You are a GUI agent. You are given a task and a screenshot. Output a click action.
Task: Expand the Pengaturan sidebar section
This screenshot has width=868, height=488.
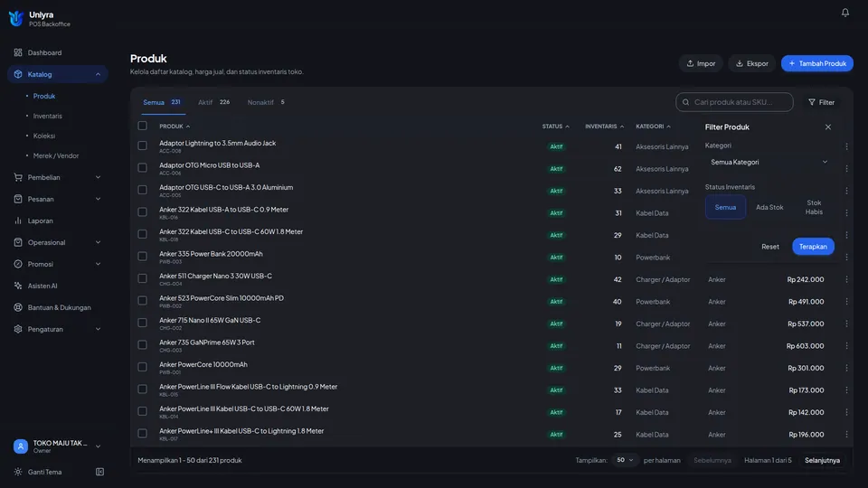point(98,329)
